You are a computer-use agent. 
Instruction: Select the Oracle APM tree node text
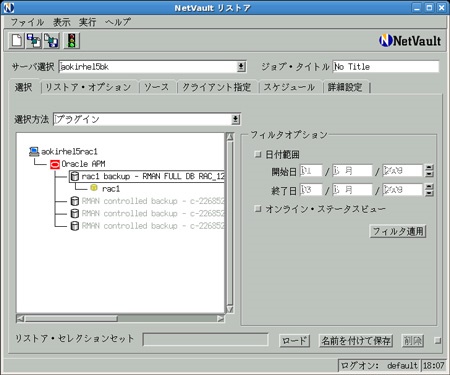click(83, 164)
